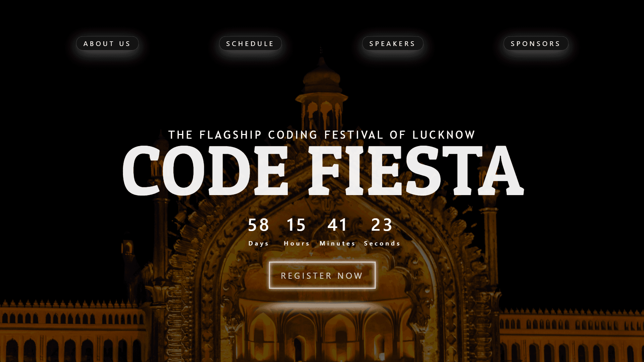The width and height of the screenshot is (644, 362).
Task: Click the 41 minutes countdown number
Action: click(337, 225)
